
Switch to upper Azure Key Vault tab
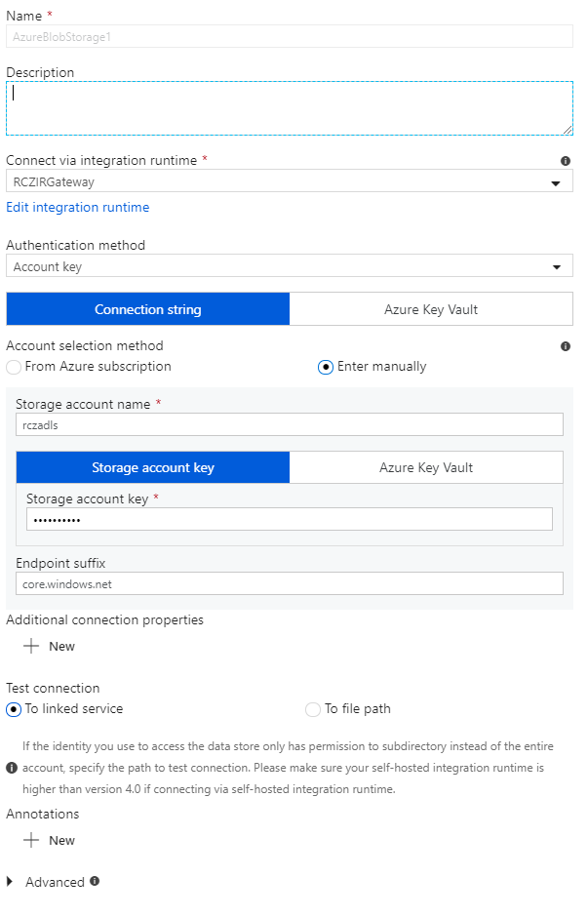pos(431,309)
